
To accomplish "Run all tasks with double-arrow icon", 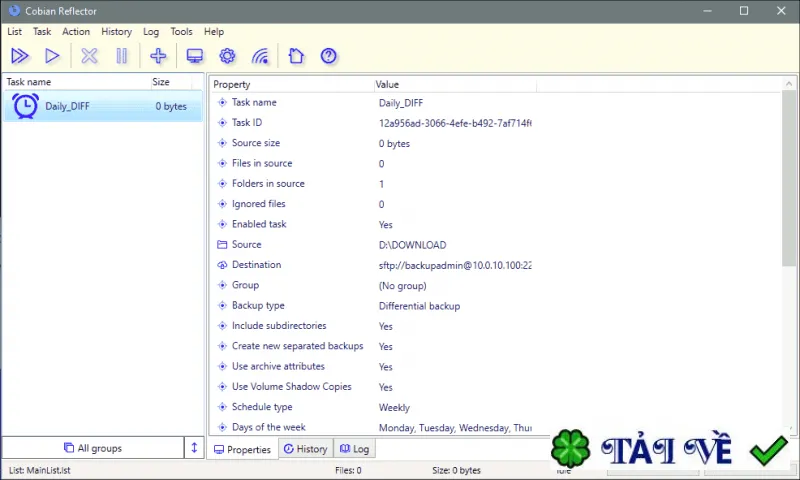I will click(20, 56).
